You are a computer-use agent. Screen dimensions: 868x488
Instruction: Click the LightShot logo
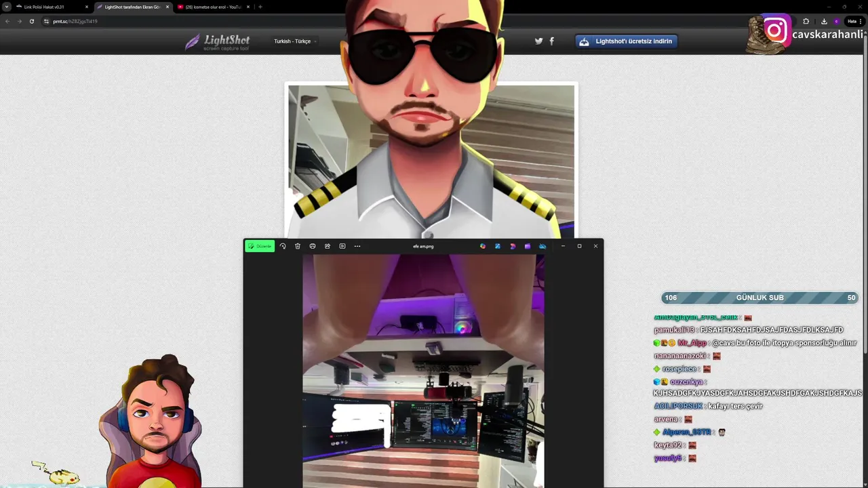[217, 42]
